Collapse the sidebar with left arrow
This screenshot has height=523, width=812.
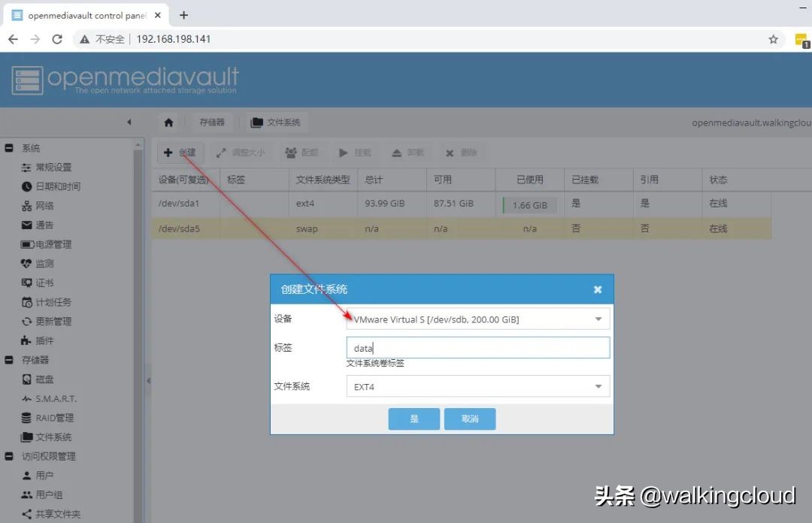pos(129,122)
